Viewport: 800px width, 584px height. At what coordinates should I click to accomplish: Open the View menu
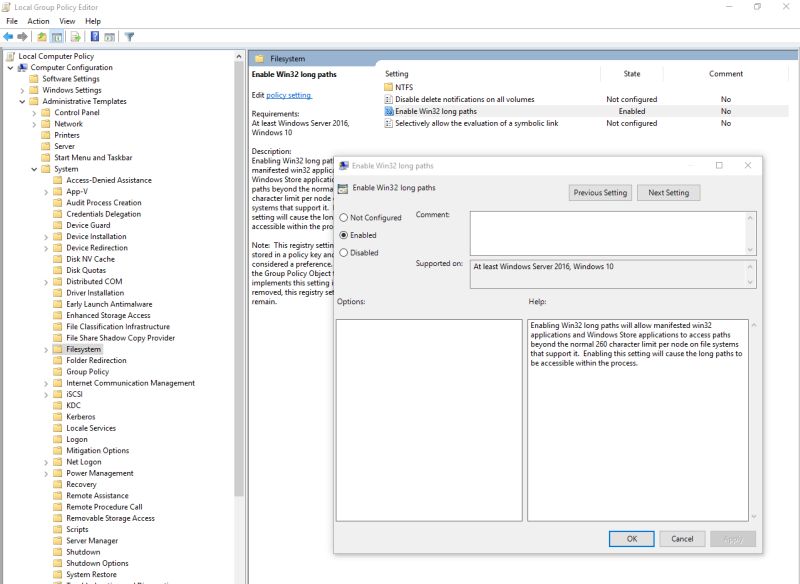[66, 20]
